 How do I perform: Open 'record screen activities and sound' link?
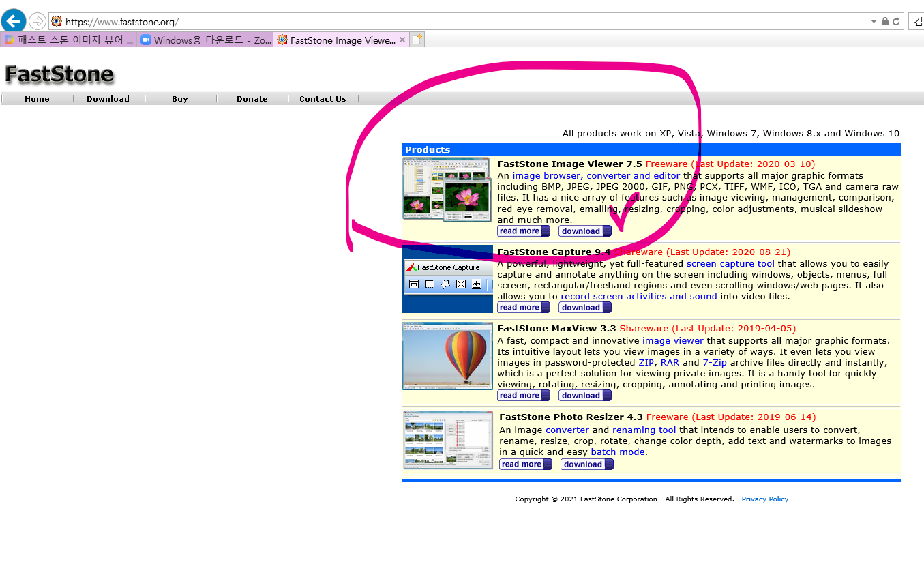(x=638, y=296)
